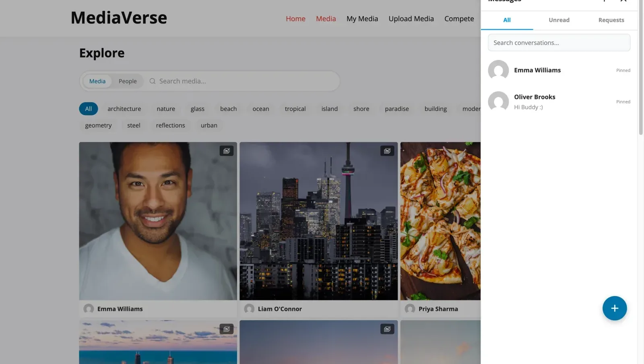Viewport: 644px width, 364px height.
Task: Open the Unread messages tab
Action: (559, 20)
